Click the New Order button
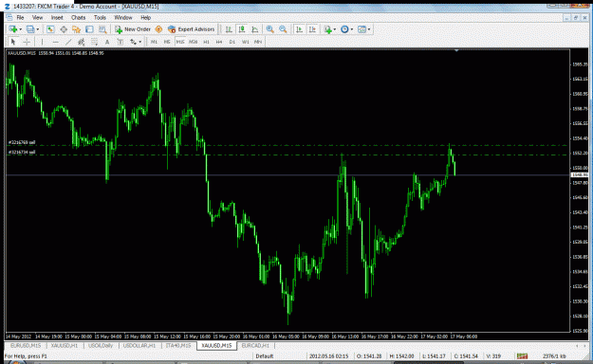The image size is (593, 364). pyautogui.click(x=133, y=29)
